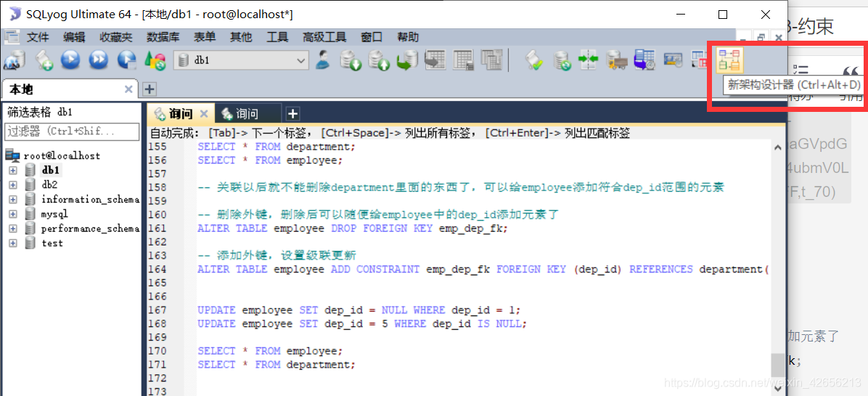
Task: Open the 窗口 menu
Action: (x=372, y=37)
